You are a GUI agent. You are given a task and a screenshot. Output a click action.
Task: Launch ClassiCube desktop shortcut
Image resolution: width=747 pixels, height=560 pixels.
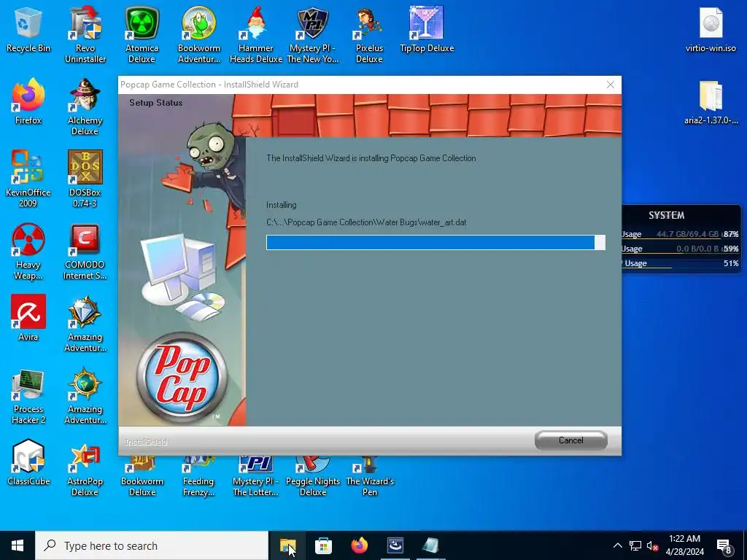click(28, 463)
